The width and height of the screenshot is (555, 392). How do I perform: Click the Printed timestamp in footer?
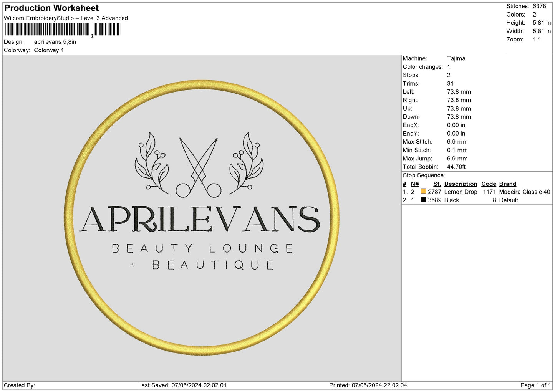coord(368,385)
